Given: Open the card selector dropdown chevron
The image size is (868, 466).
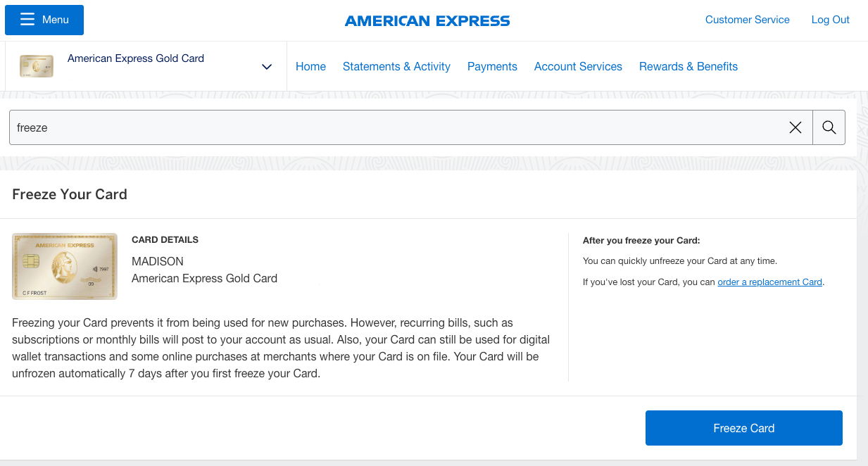Looking at the screenshot, I should pos(267,66).
